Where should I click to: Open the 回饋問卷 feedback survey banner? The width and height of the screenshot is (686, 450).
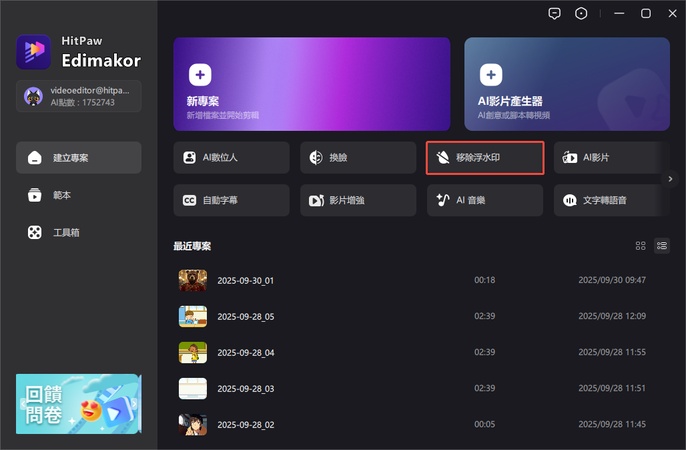point(79,404)
